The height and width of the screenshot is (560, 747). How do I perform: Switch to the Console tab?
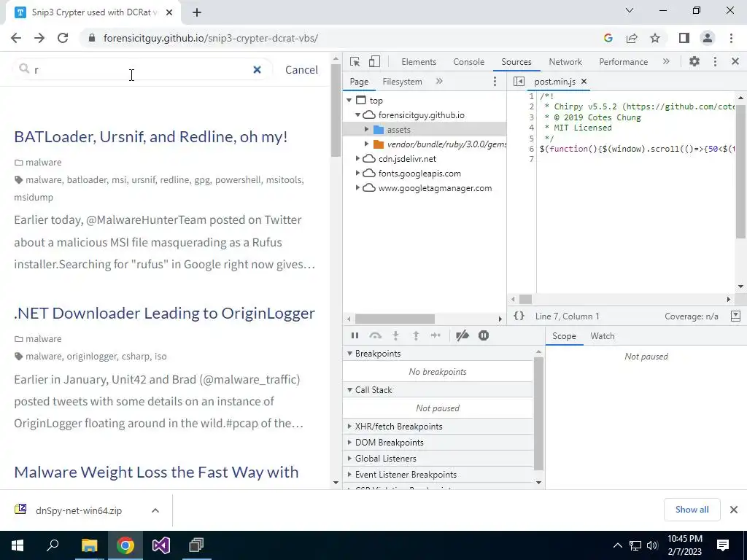click(x=468, y=62)
